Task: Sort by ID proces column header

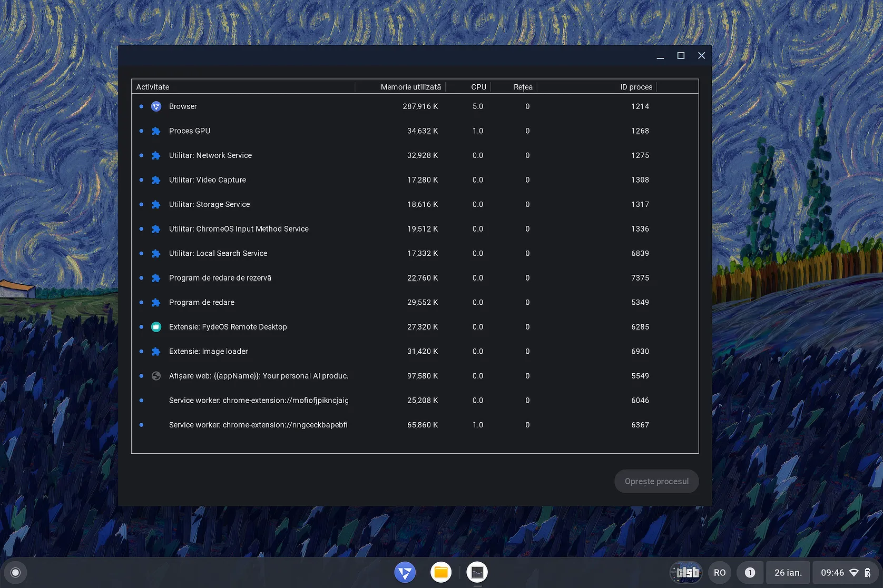Action: coord(636,87)
